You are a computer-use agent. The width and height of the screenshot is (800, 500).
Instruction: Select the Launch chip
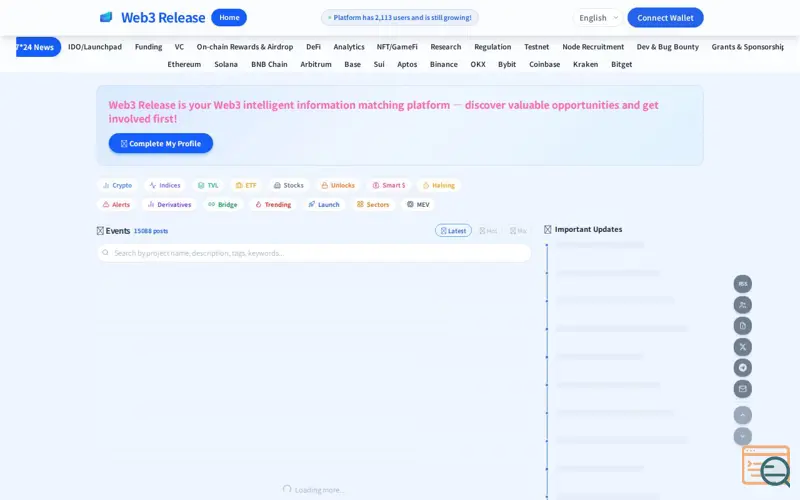coord(323,205)
